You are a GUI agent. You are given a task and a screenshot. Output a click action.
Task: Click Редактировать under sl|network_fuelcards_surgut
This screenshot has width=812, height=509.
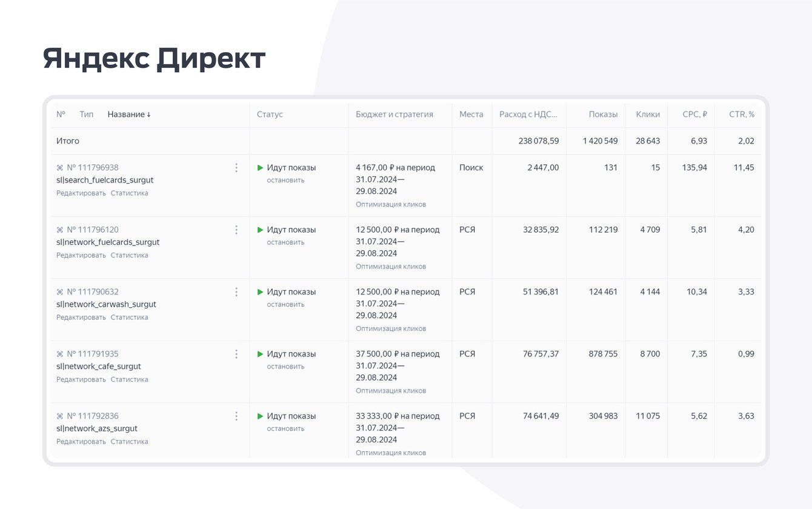[x=81, y=255]
